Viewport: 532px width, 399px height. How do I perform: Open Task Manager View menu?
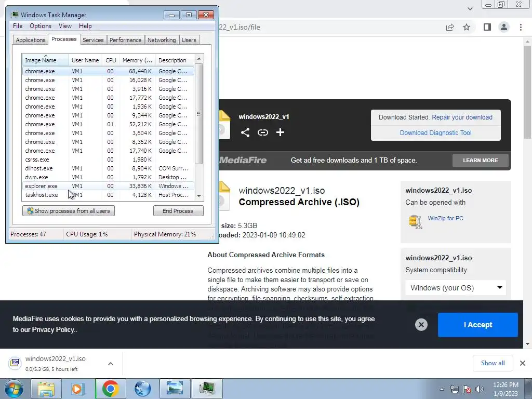(65, 26)
